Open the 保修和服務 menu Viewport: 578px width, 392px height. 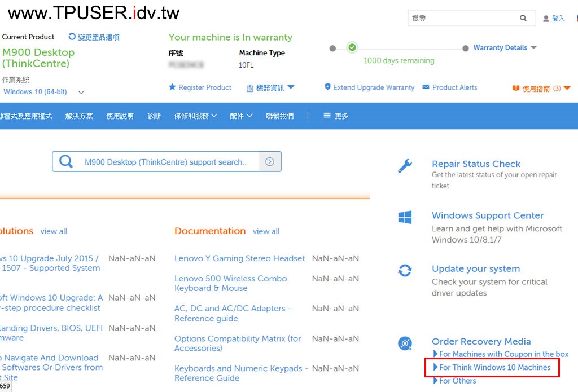click(x=195, y=116)
